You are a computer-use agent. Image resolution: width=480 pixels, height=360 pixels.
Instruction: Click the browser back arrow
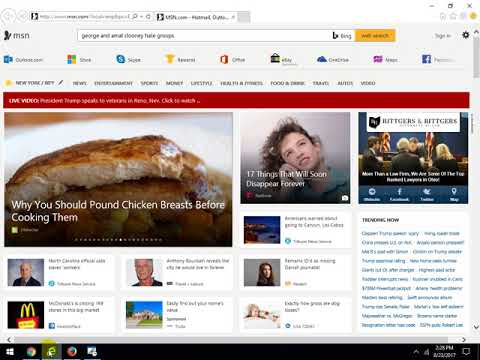[8, 16]
